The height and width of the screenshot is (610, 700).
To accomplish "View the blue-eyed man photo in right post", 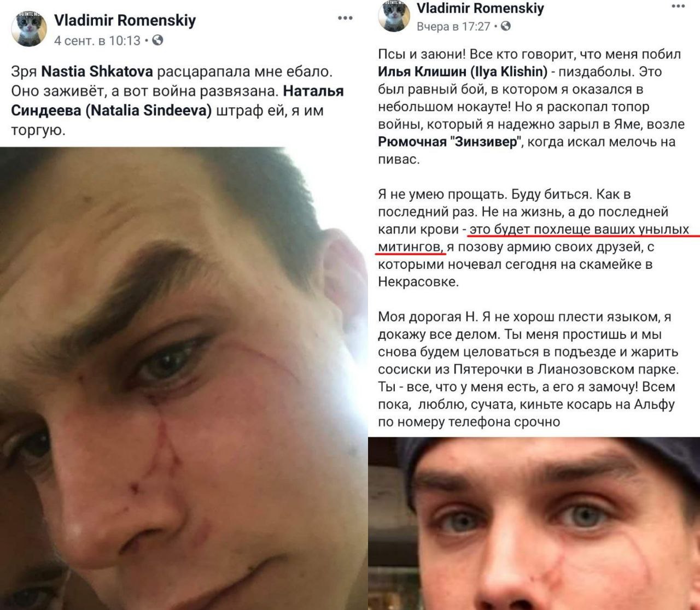I will [534, 524].
